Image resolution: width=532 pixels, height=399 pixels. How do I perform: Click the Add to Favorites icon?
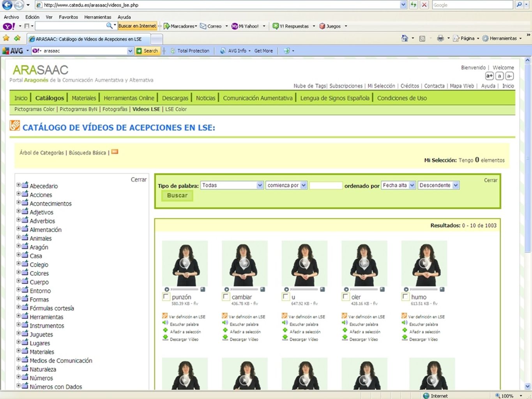pos(17,38)
